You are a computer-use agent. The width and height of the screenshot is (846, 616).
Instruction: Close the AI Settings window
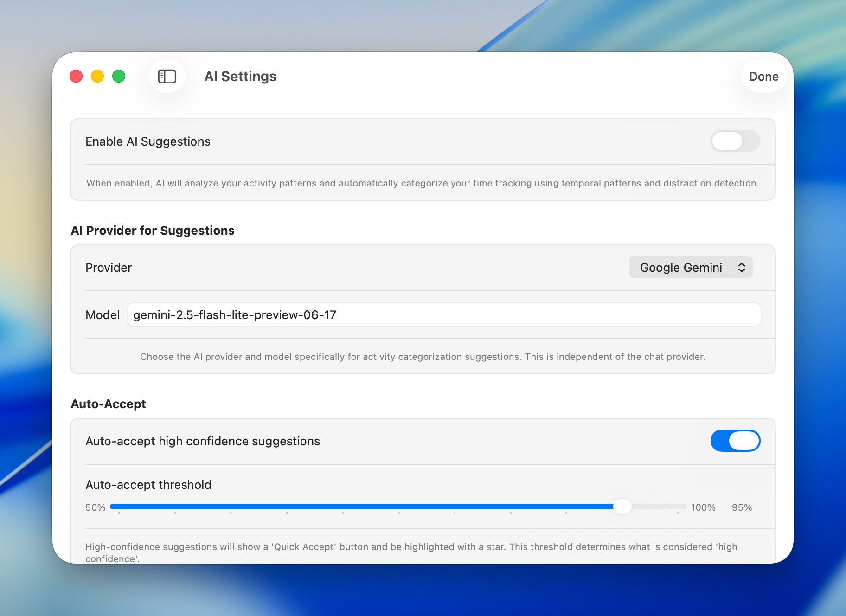(76, 76)
